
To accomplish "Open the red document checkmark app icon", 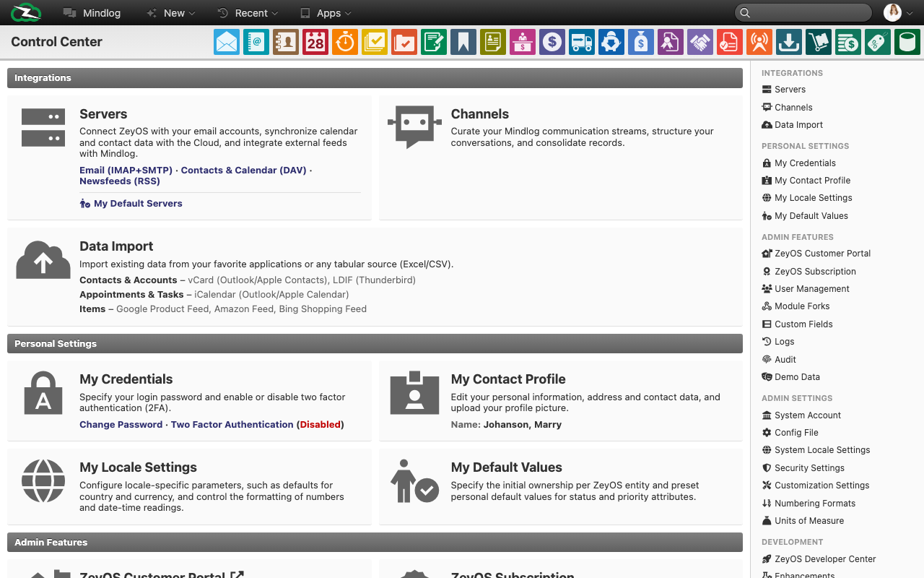I will [730, 42].
